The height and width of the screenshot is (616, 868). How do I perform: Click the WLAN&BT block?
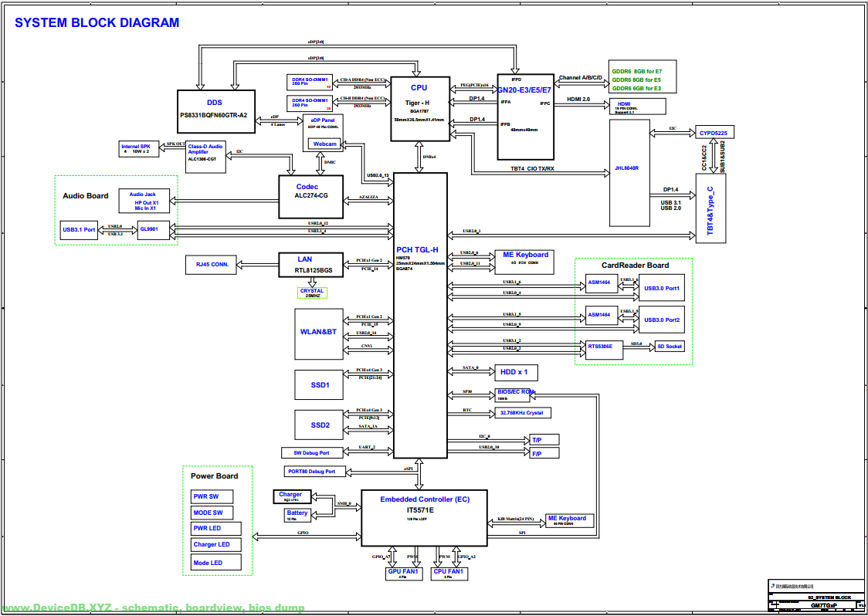click(320, 334)
